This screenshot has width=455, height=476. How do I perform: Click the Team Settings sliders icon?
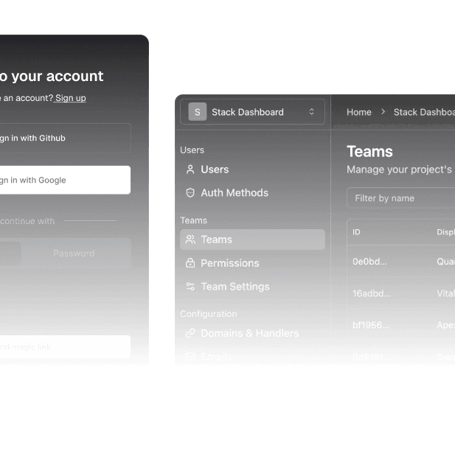pyautogui.click(x=190, y=287)
